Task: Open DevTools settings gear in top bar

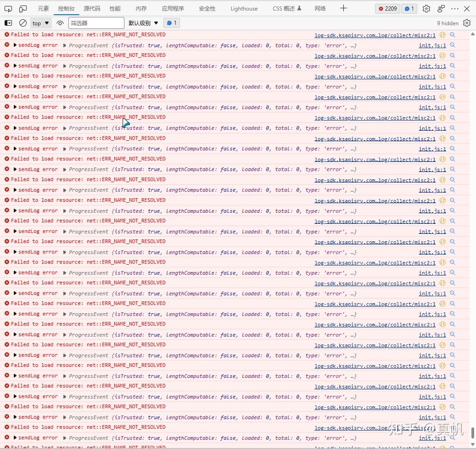Action: [426, 8]
